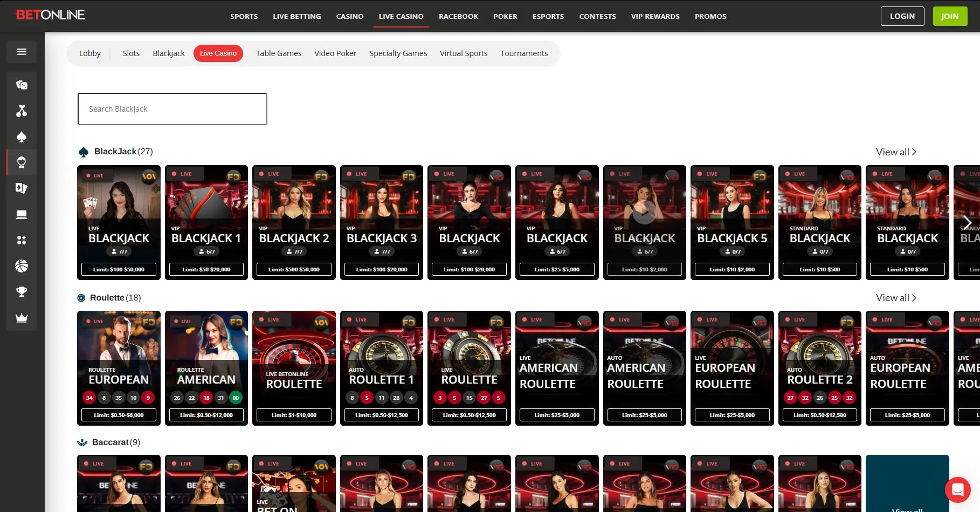The width and height of the screenshot is (980, 512).
Task: Open LIVE CASINO in the top navigation
Action: pyautogui.click(x=401, y=16)
